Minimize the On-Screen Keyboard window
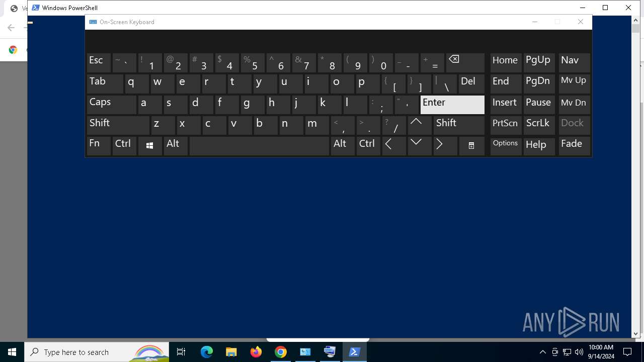The height and width of the screenshot is (362, 644). click(535, 22)
